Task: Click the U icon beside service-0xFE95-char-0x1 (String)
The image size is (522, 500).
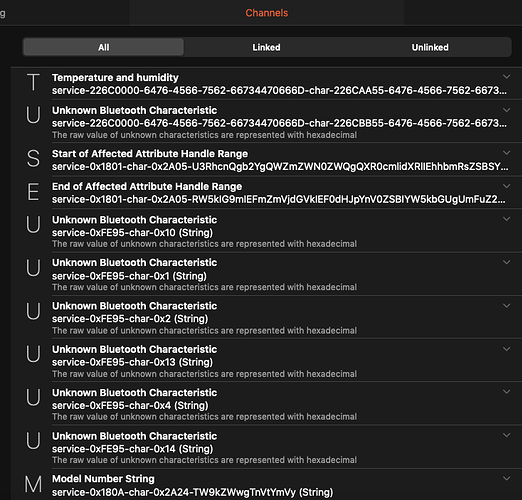Action: (33, 268)
